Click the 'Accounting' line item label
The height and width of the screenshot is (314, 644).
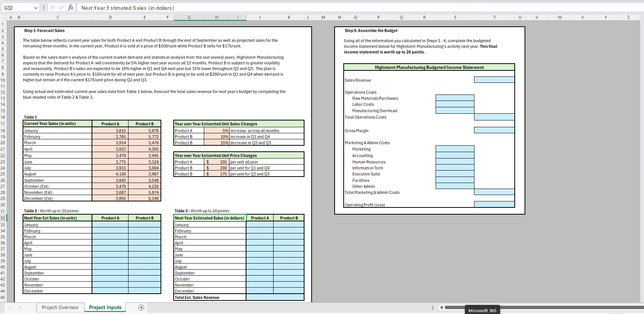coord(363,155)
